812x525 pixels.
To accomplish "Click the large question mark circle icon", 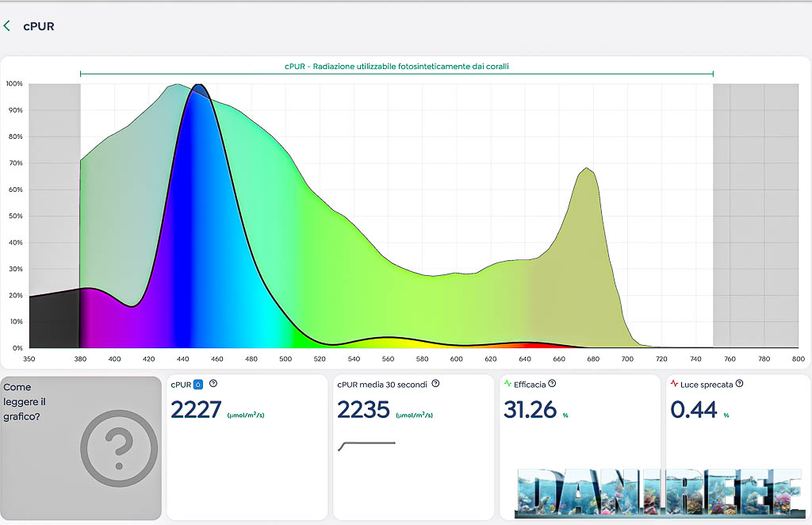I will 118,448.
